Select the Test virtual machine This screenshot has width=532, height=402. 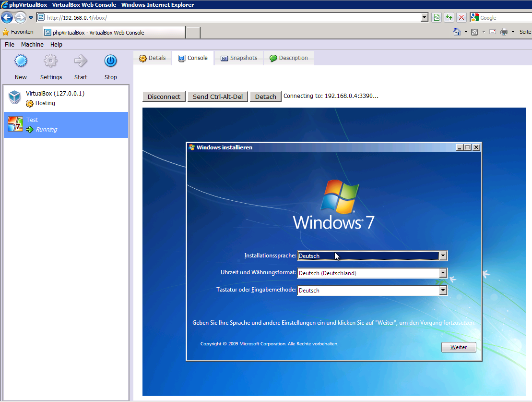[66, 125]
